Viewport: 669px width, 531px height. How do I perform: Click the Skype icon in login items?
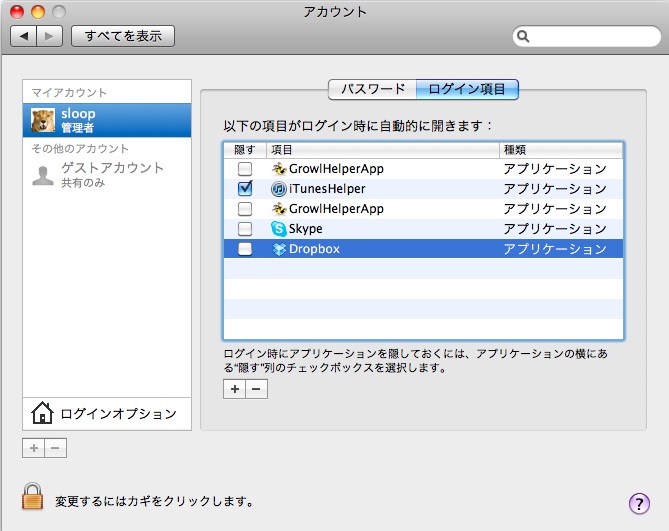coord(279,229)
